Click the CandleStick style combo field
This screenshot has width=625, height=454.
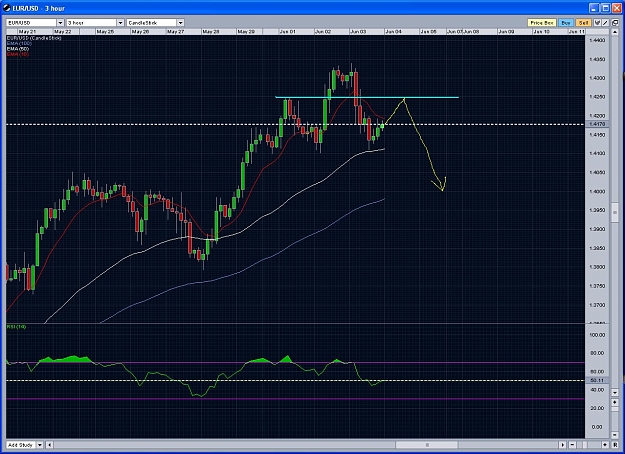coord(155,23)
